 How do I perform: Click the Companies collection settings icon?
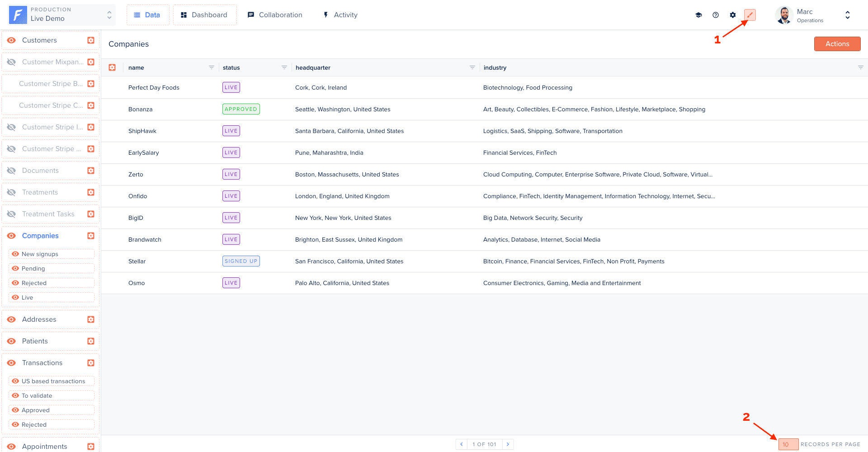91,236
